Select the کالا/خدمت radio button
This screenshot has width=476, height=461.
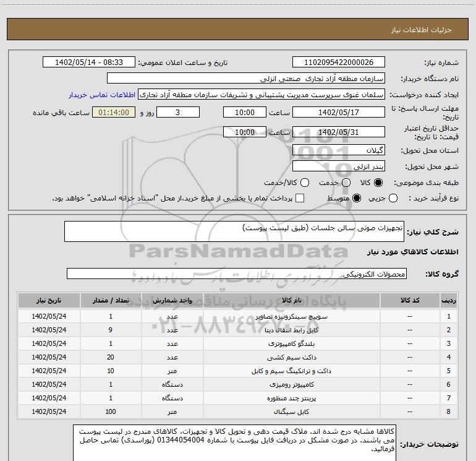[x=305, y=183]
